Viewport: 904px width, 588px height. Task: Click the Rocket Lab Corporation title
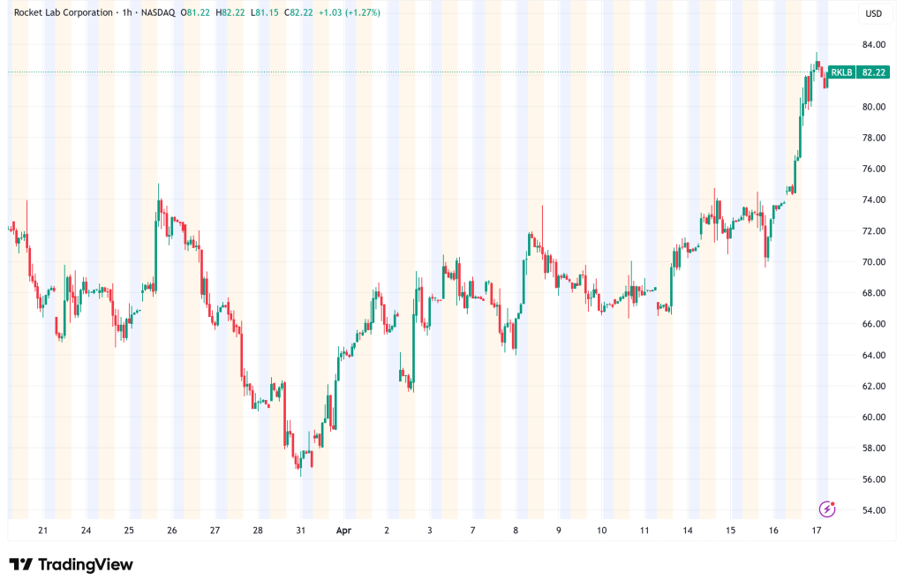64,13
